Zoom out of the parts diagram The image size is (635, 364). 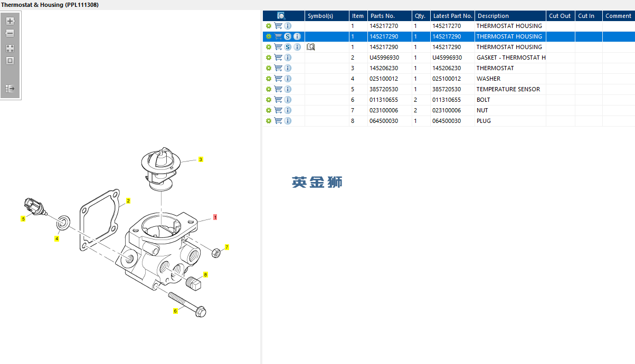(10, 33)
